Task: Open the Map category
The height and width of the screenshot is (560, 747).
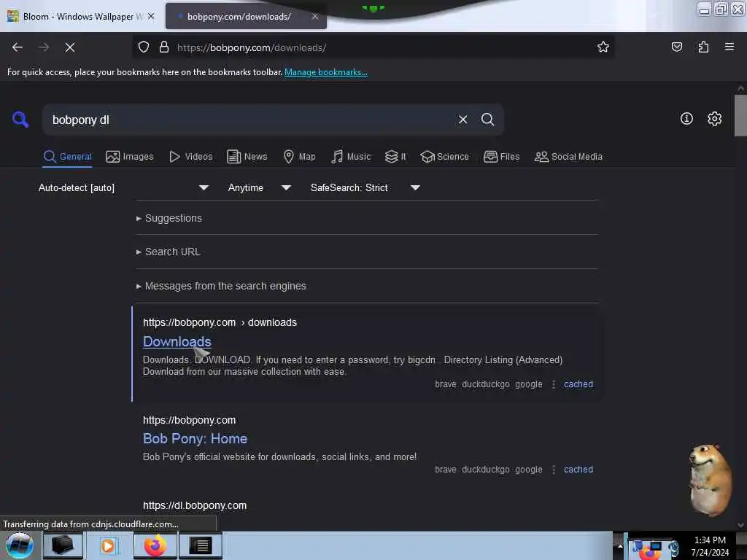Action: click(299, 157)
